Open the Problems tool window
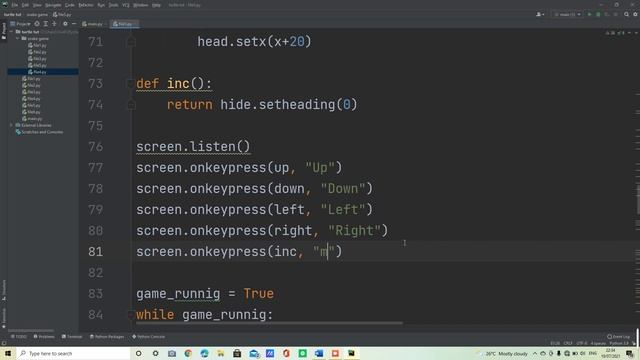Image resolution: width=640 pixels, height=360 pixels. (x=44, y=337)
